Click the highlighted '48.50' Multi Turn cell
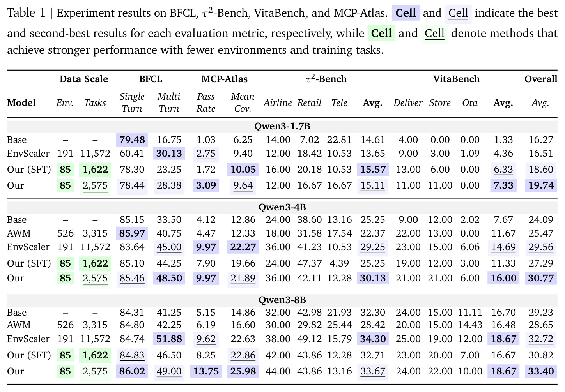This screenshot has width=565, height=392. [x=169, y=278]
